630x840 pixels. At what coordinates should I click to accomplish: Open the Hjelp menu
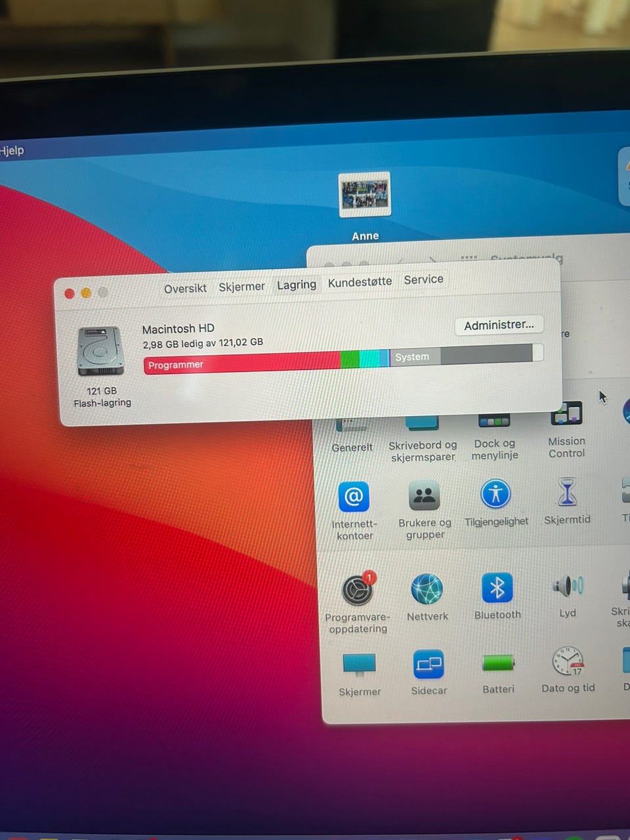pyautogui.click(x=12, y=150)
